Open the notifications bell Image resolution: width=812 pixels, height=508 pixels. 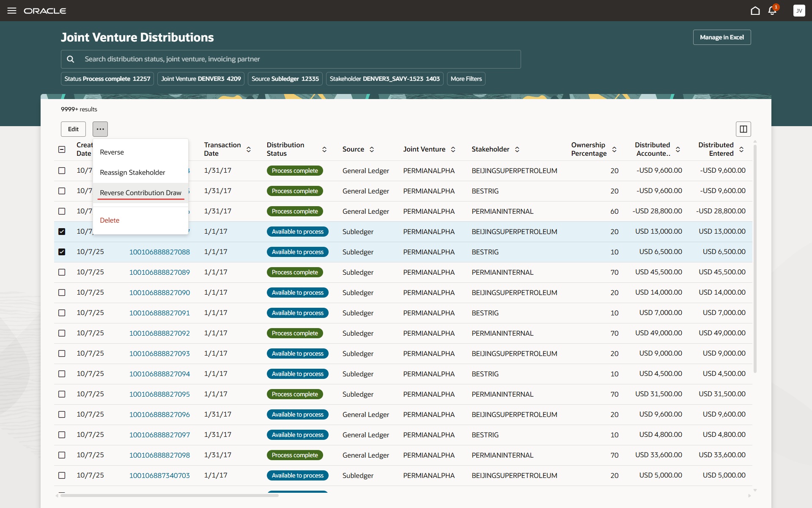pos(772,11)
